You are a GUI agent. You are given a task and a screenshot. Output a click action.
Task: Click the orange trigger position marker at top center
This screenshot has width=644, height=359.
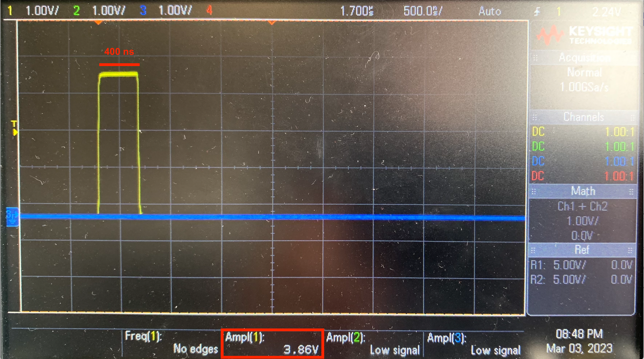pos(272,23)
